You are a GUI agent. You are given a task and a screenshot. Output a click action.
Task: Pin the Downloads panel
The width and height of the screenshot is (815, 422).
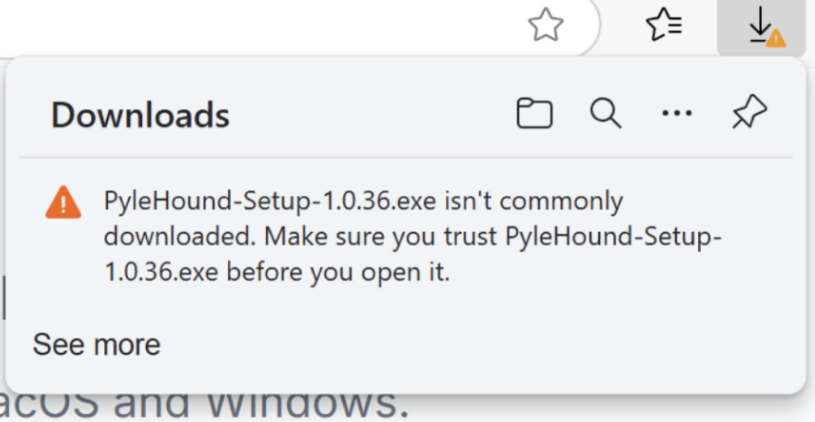(x=749, y=114)
